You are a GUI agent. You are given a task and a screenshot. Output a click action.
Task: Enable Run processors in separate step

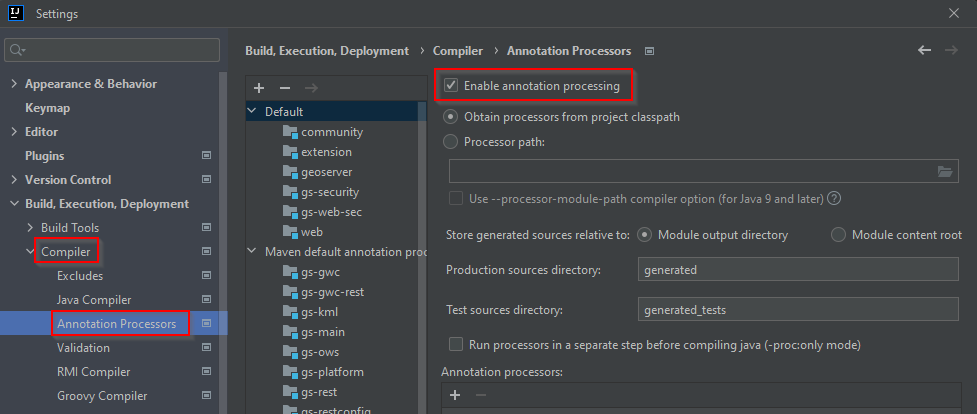(x=456, y=345)
